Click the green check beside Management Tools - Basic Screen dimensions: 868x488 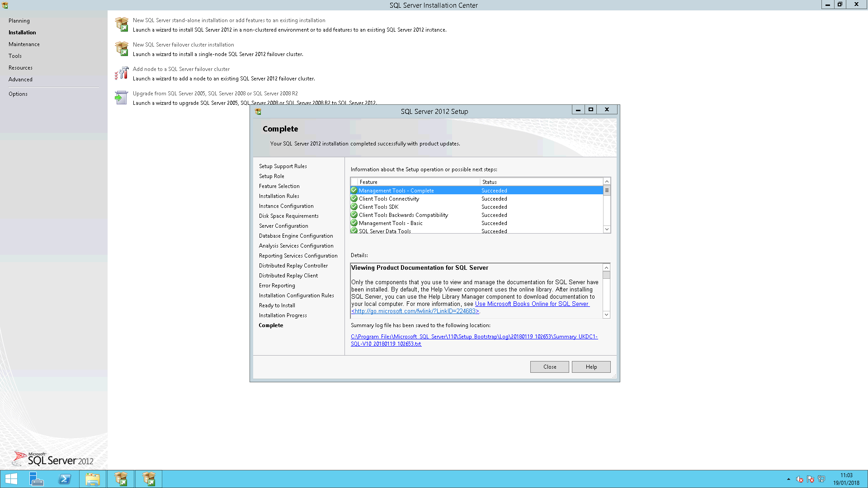(x=354, y=223)
